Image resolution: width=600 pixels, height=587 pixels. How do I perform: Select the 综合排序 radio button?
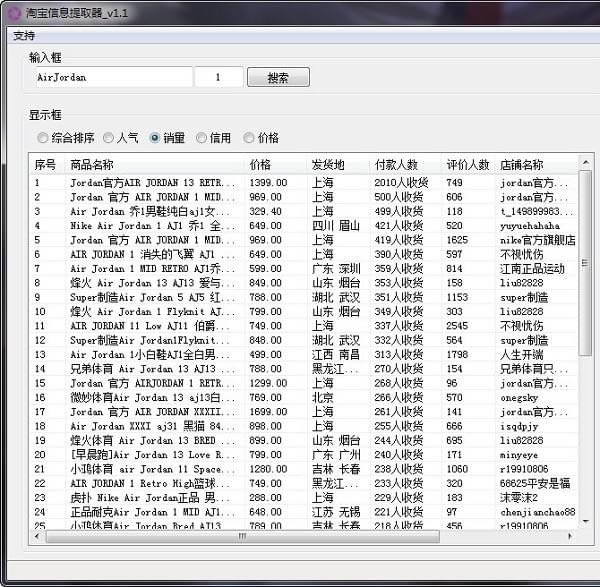click(x=43, y=138)
